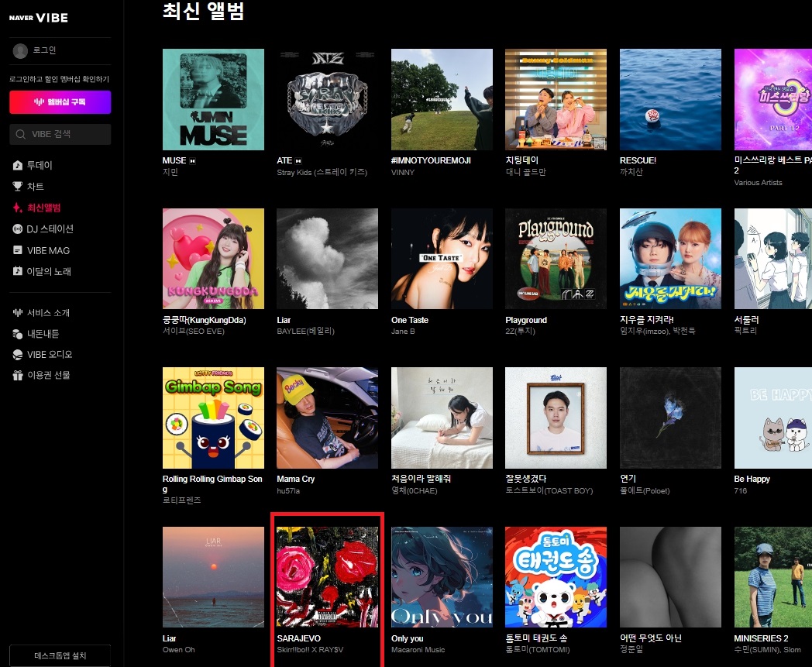Open the 잘못생겼다 album cover
The image size is (812, 667).
pos(556,418)
